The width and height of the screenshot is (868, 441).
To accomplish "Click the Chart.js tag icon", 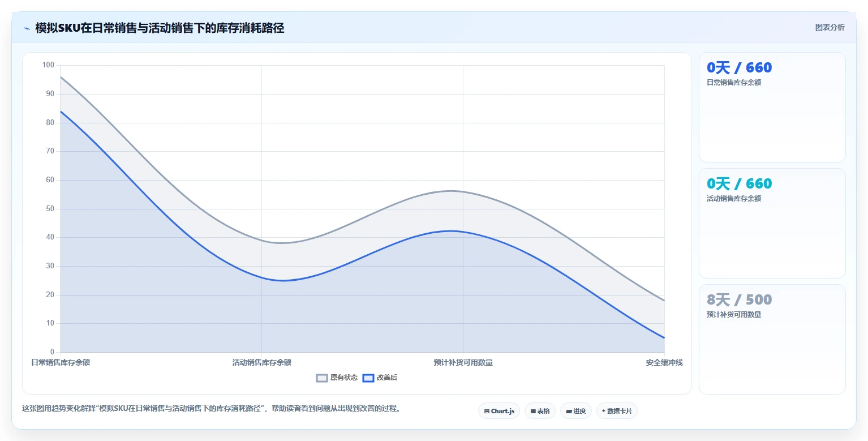I will [487, 411].
